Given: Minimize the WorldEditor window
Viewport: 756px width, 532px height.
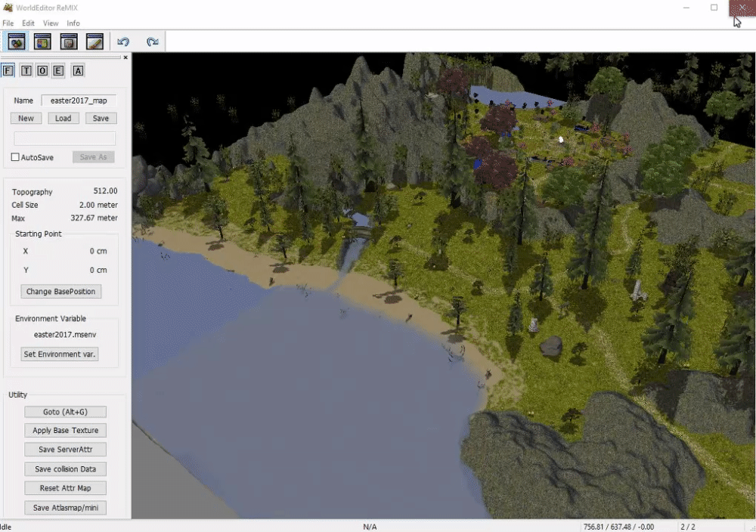Looking at the screenshot, I should 686,8.
